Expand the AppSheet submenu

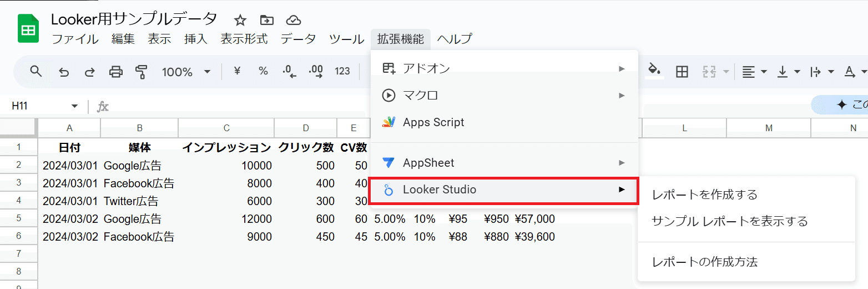pos(504,163)
